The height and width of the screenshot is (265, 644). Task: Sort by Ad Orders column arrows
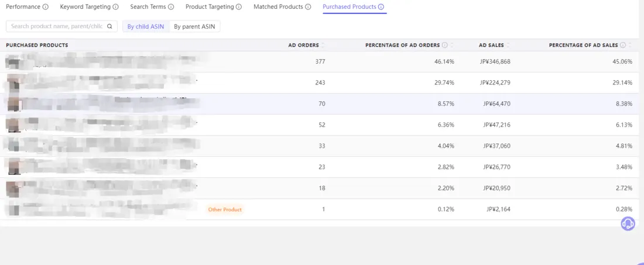323,45
